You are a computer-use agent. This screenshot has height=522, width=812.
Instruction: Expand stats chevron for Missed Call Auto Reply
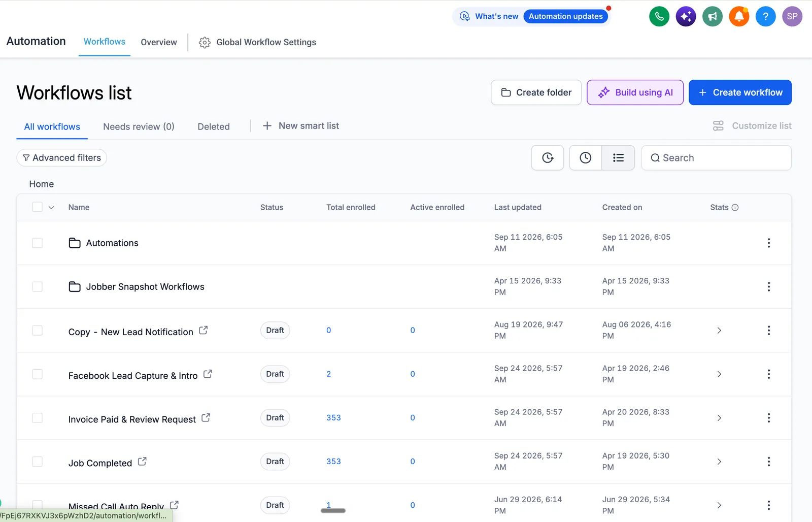point(719,505)
